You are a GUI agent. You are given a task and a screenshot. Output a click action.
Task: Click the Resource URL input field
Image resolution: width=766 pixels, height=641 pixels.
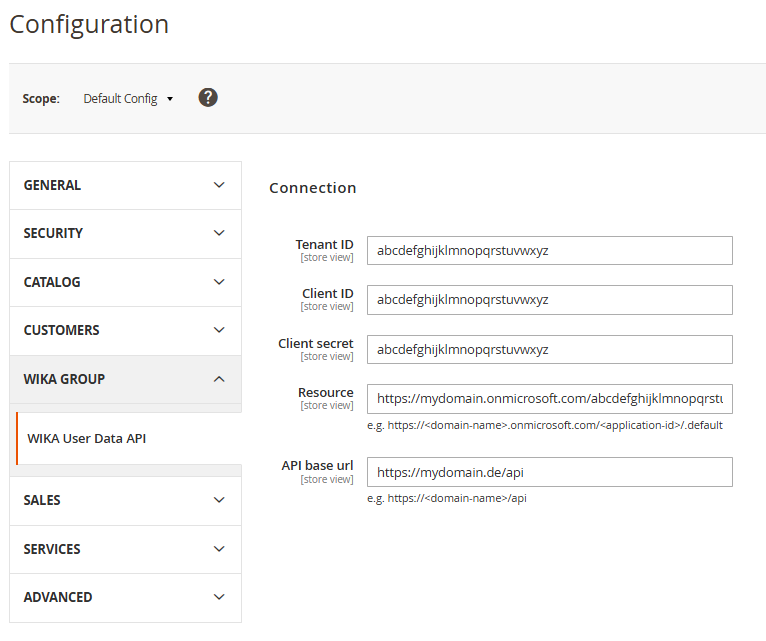click(549, 398)
